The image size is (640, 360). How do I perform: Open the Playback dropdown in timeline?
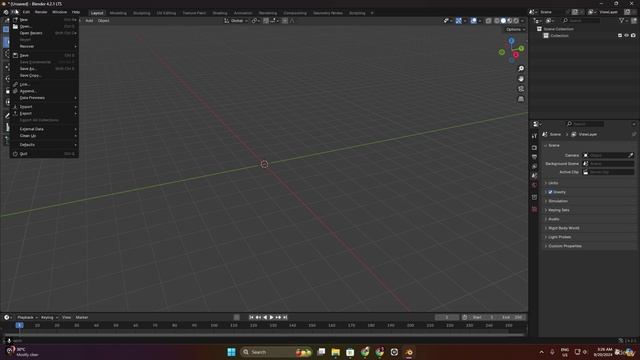pyautogui.click(x=27, y=317)
